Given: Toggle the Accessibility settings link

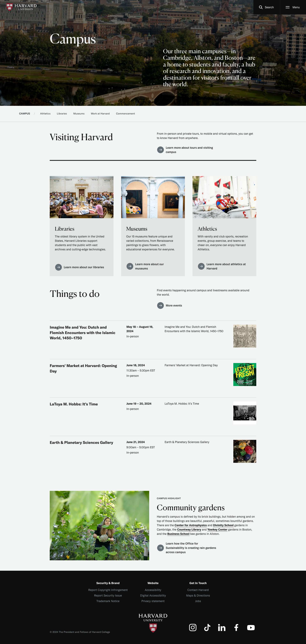Looking at the screenshot, I should [153, 590].
